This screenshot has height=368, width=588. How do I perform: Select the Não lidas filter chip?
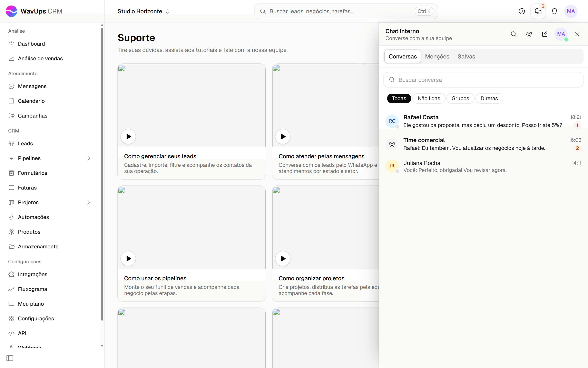[429, 98]
